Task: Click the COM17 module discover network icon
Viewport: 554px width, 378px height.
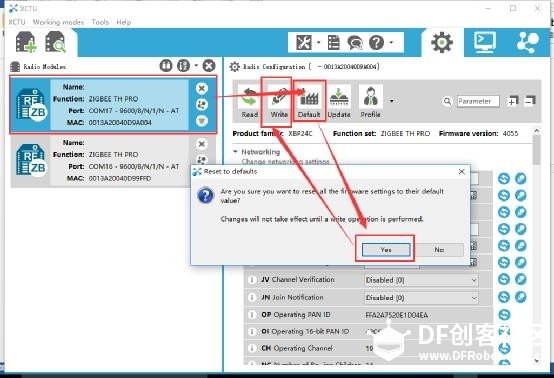Action: click(x=202, y=105)
